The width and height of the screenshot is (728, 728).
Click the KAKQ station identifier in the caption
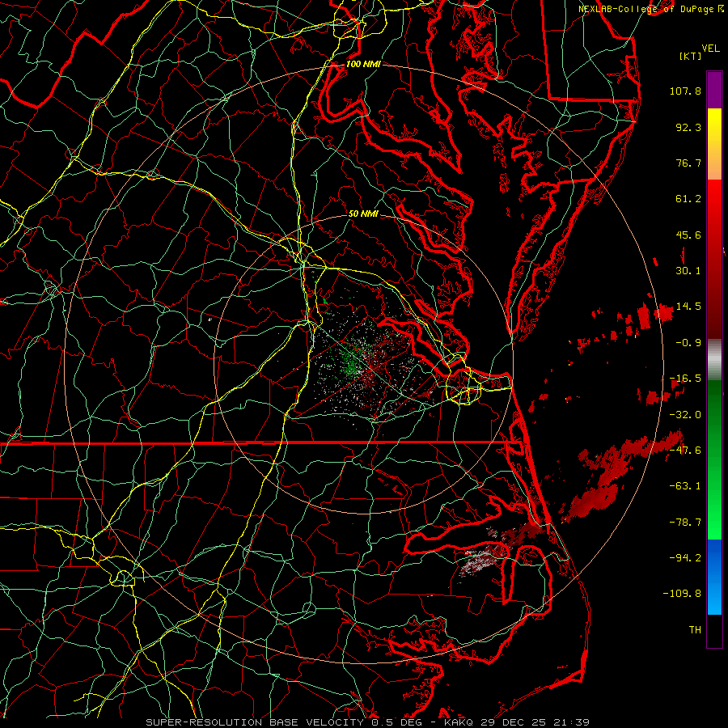459,722
